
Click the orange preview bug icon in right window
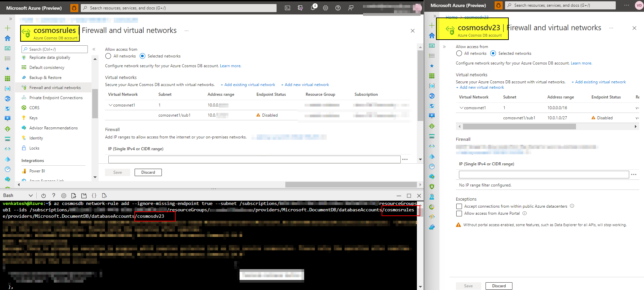click(498, 5)
